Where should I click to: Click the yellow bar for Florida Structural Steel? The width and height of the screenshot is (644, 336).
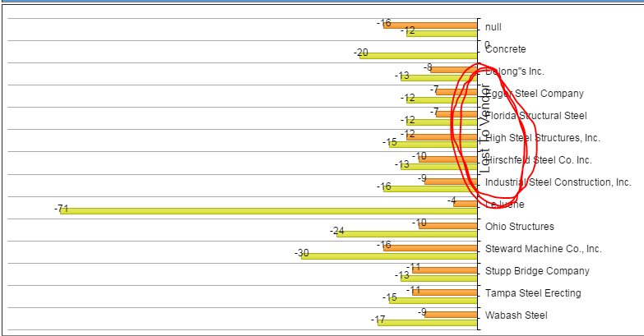click(x=442, y=122)
